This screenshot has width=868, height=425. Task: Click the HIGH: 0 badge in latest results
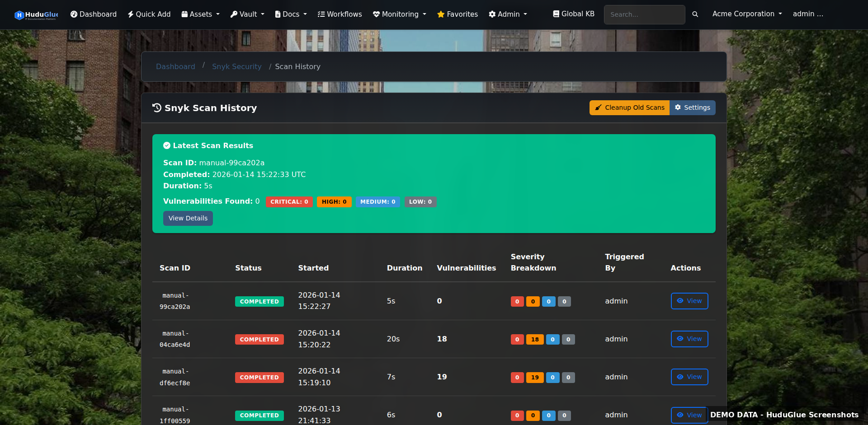[334, 202]
